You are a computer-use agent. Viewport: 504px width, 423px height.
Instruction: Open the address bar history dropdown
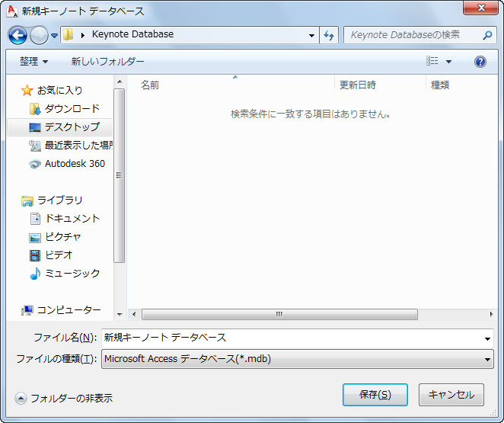coord(311,35)
